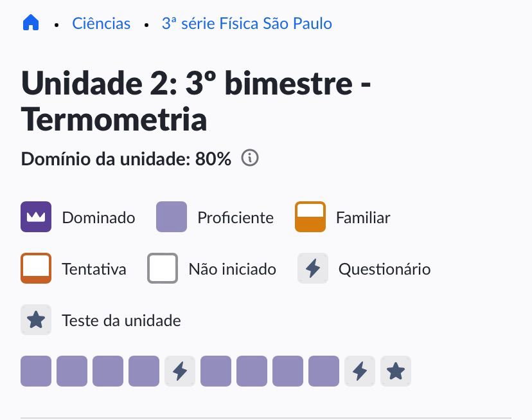Screen dimensions: 532x420
Task: Click the Dominado crown legend icon
Action: pos(36,217)
